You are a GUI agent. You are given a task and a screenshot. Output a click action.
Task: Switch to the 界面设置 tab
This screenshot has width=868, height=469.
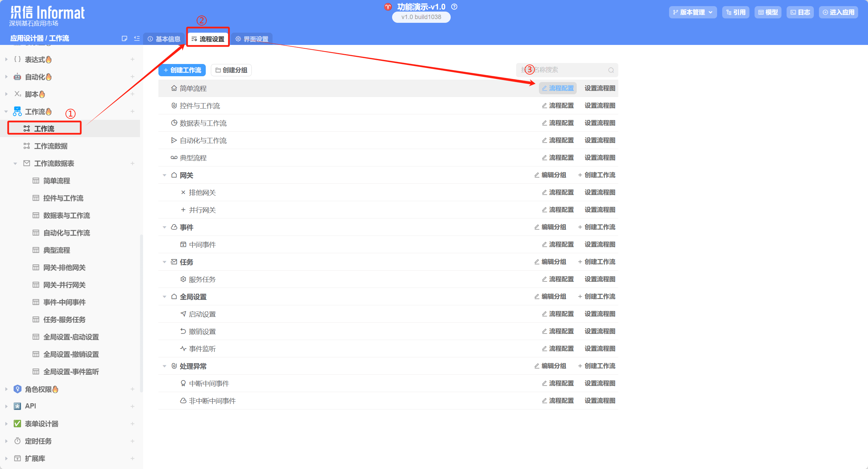252,39
